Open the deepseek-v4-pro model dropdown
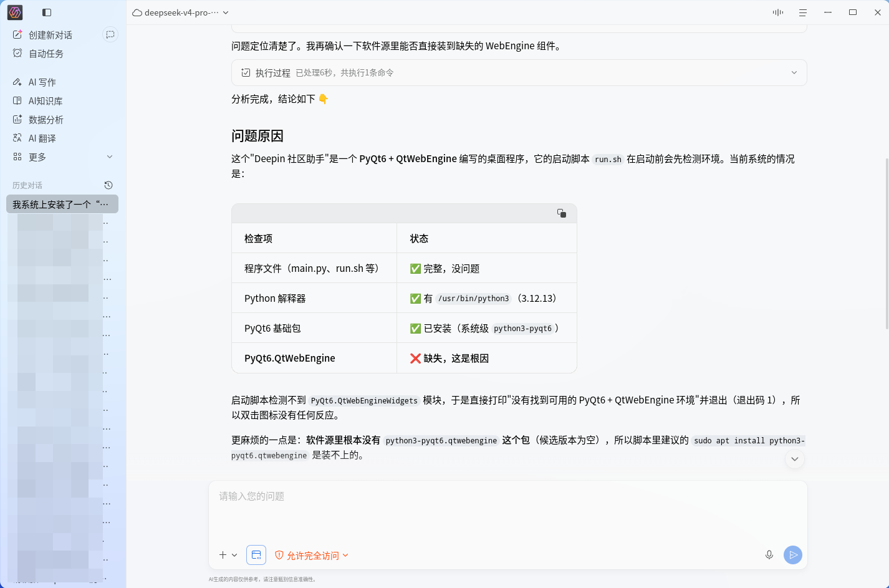The height and width of the screenshot is (588, 889). pyautogui.click(x=181, y=12)
